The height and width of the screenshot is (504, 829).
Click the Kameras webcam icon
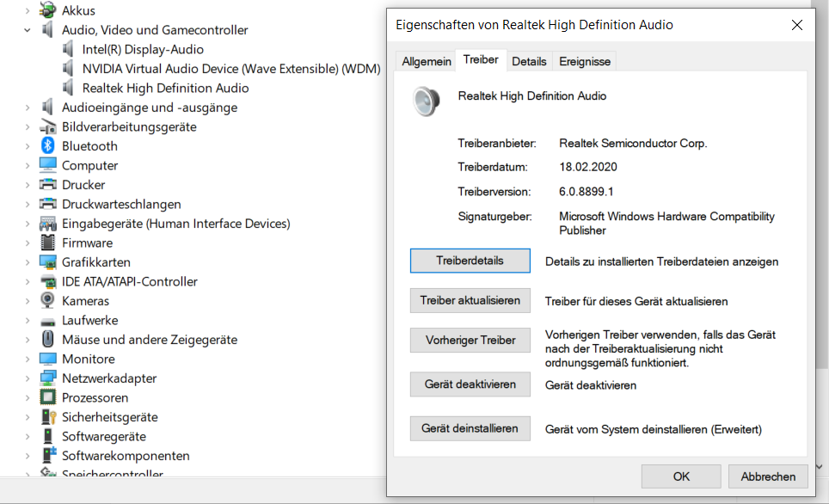tap(47, 300)
